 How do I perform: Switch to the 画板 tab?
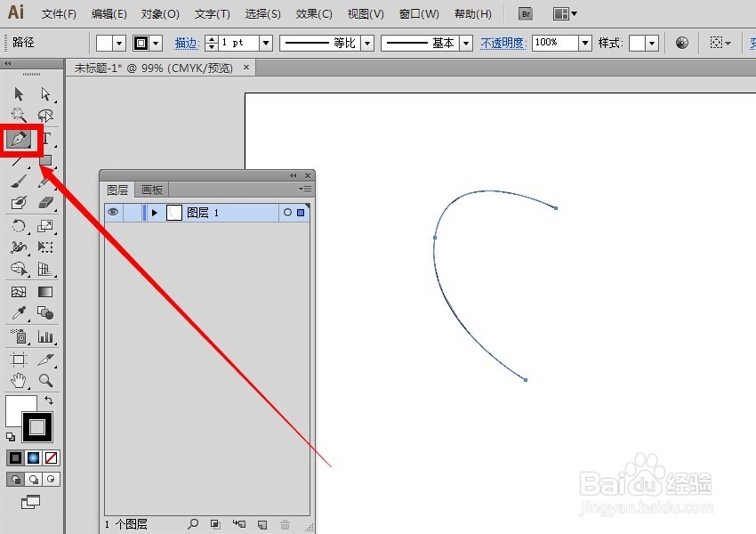tap(152, 190)
